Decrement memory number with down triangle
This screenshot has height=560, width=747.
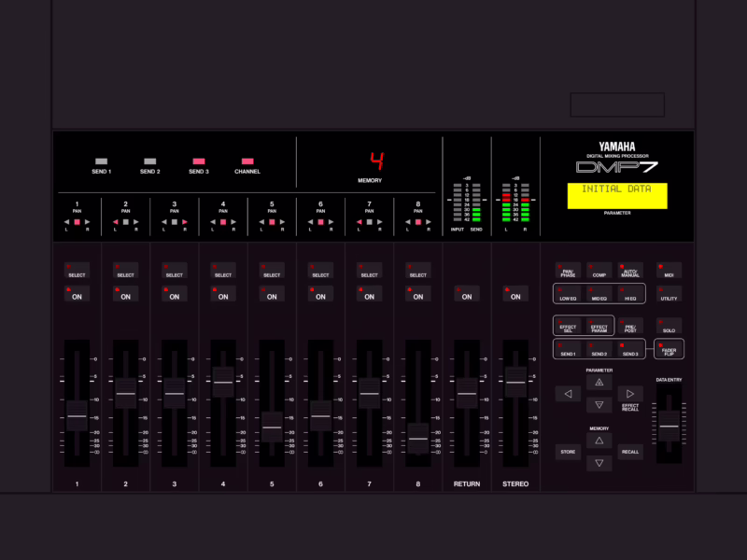[x=599, y=463]
